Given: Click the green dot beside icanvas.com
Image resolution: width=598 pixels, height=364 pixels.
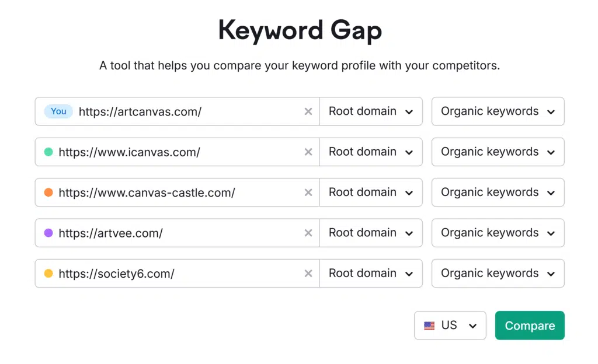Looking at the screenshot, I should (48, 152).
